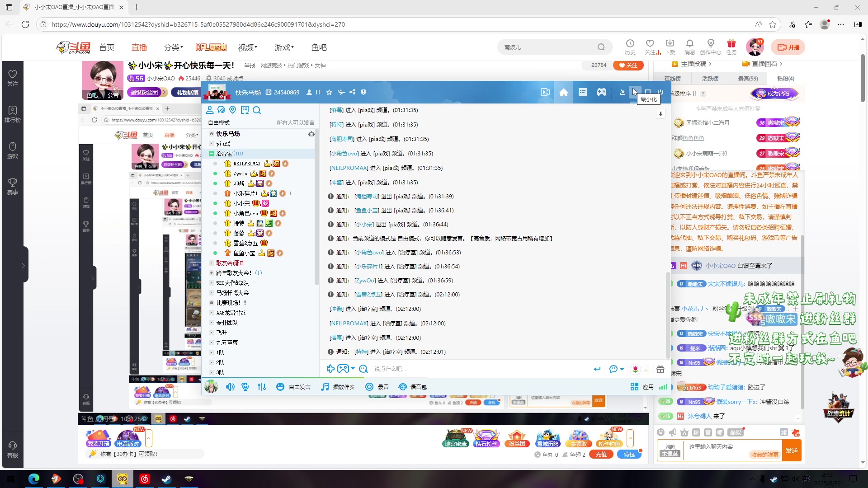Switch to 钻粉(4) tab
The image size is (868, 488).
[x=785, y=79]
